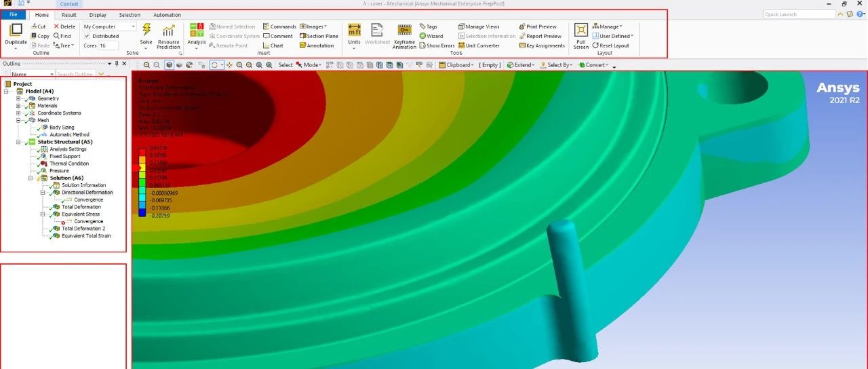Open the Select By dropdown
Viewport: 868px width, 369px height.
[557, 65]
